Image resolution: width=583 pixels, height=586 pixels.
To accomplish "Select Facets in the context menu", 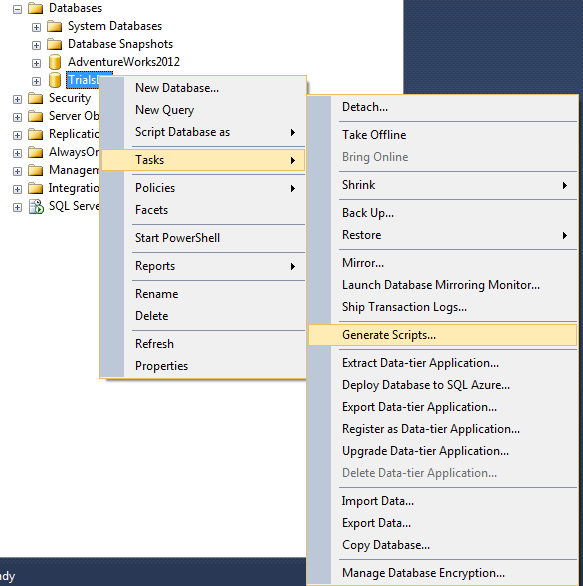I will tap(203, 210).
